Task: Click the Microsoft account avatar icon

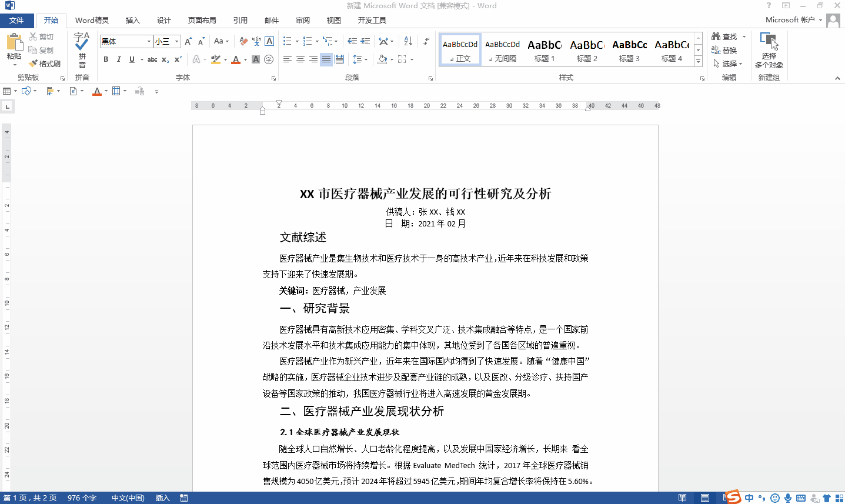Action: 833,20
